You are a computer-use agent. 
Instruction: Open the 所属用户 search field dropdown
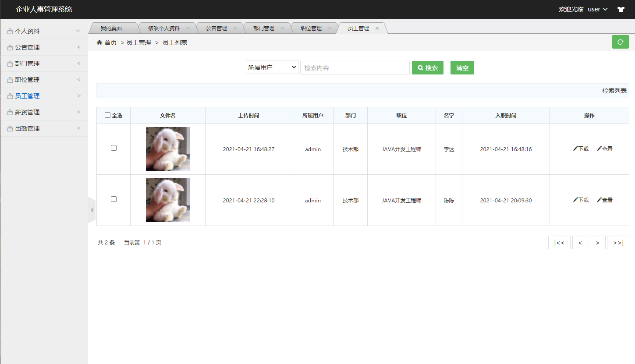(x=272, y=67)
